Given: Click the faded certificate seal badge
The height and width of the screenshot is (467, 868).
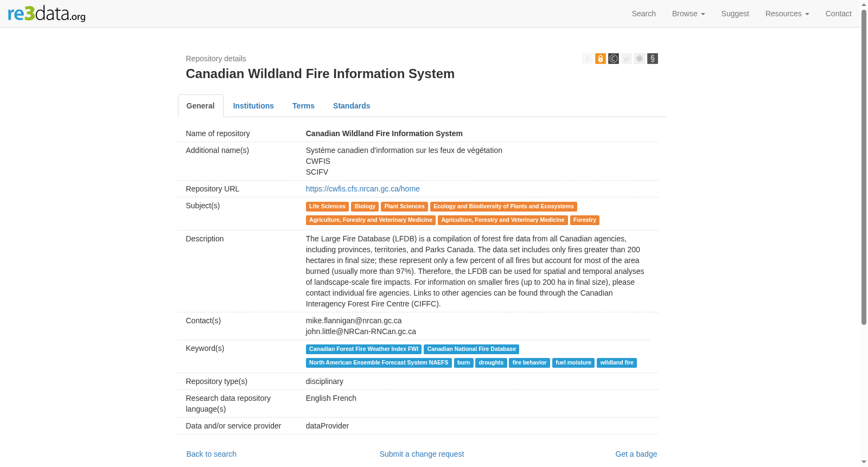Looking at the screenshot, I should (640, 59).
